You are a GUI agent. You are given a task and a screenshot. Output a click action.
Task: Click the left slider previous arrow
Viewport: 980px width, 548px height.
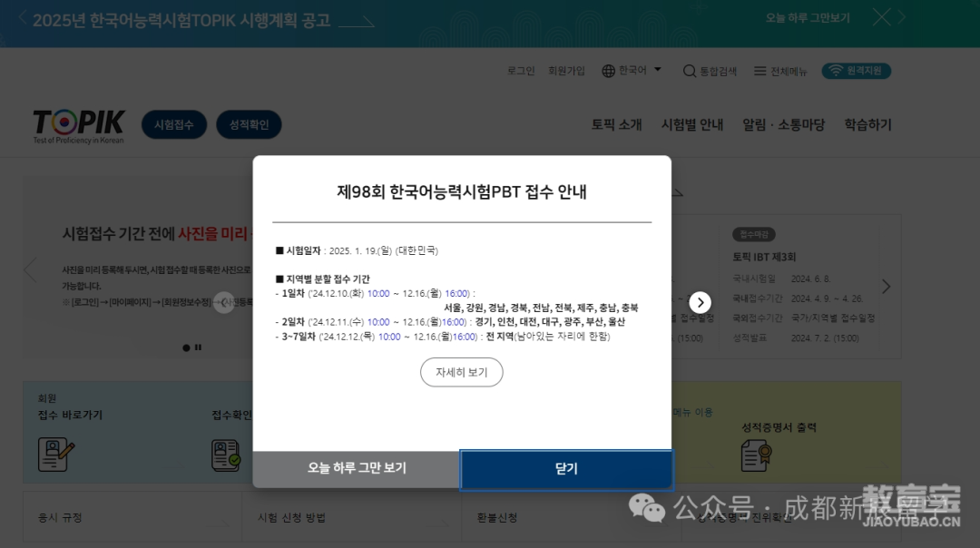point(30,270)
